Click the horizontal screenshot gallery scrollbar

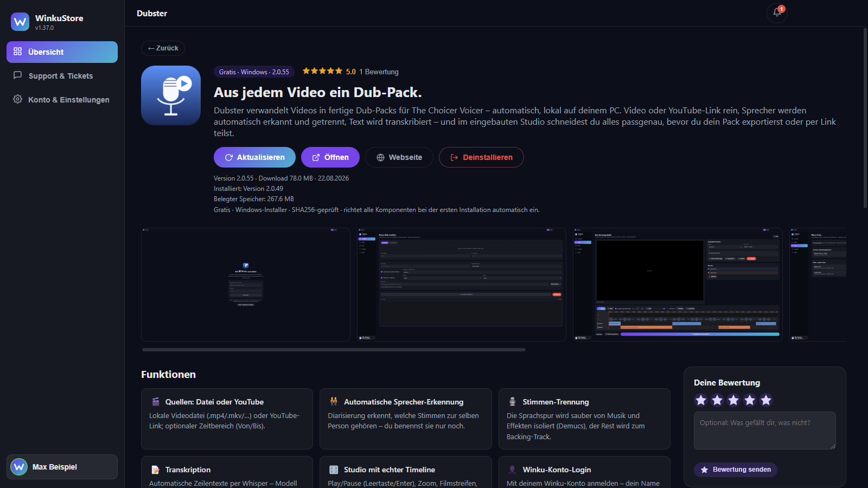click(334, 350)
